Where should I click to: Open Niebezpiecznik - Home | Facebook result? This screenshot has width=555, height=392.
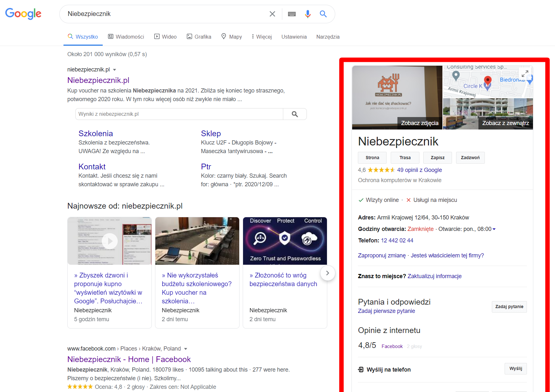129,359
